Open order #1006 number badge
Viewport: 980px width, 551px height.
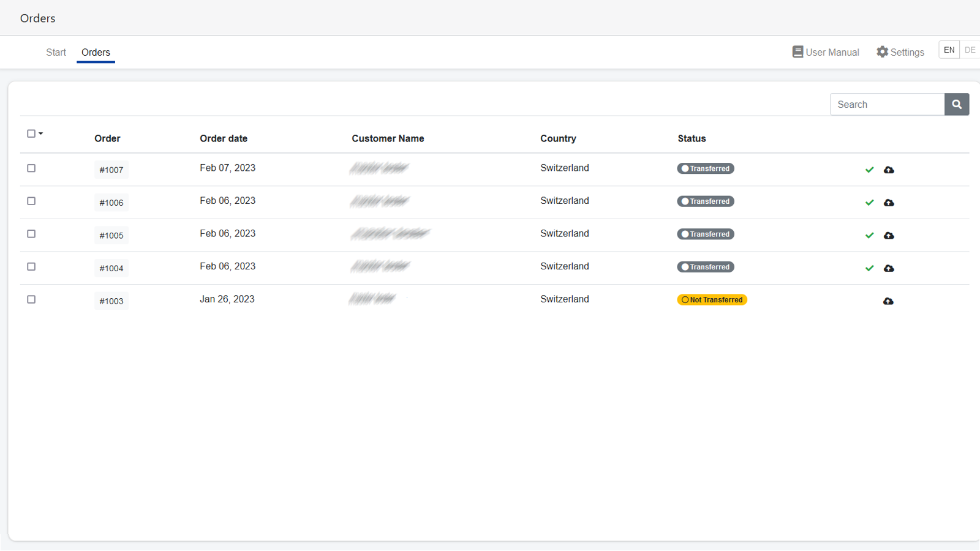pyautogui.click(x=111, y=203)
